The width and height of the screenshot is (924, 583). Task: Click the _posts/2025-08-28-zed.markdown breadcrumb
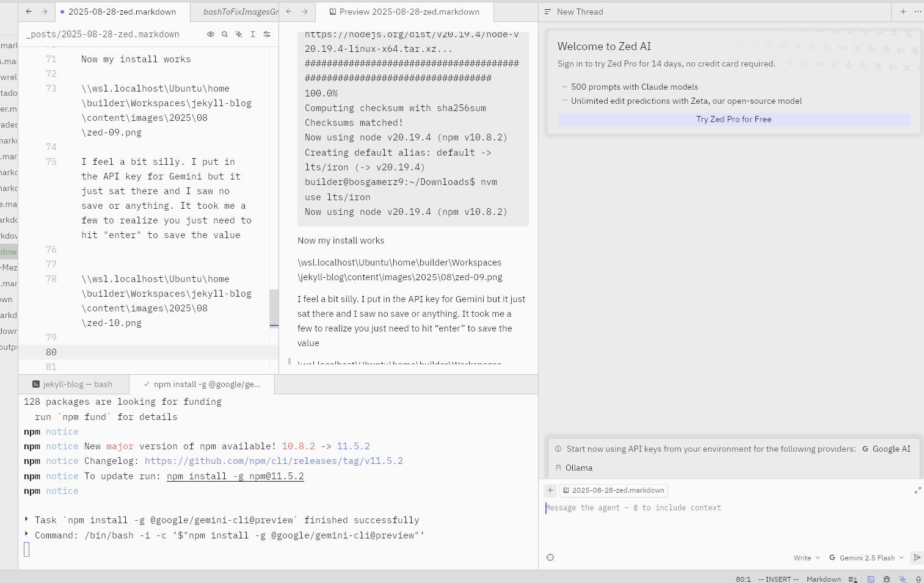point(103,34)
